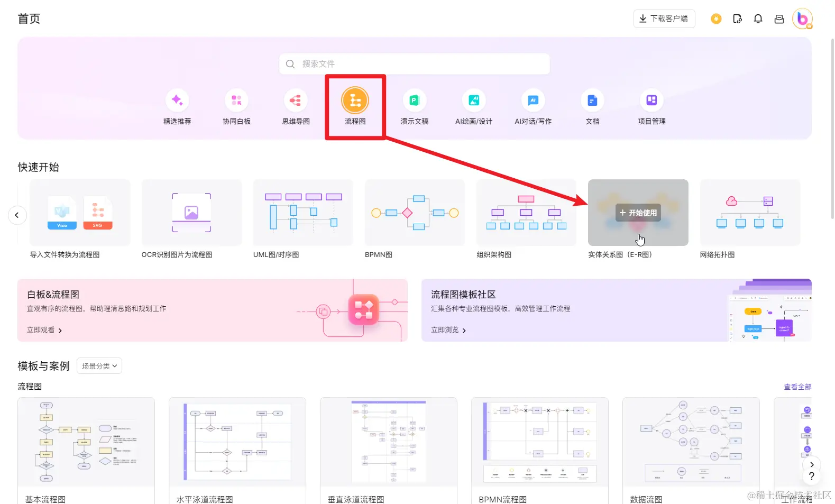Click the 流程图模板社区 banner heading
835x504 pixels.
pyautogui.click(x=463, y=295)
